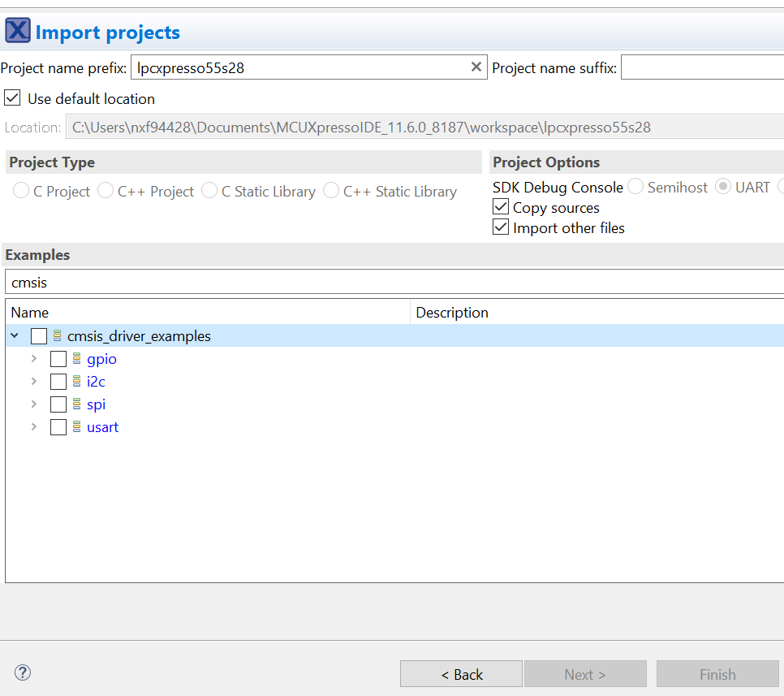The image size is (784, 696).
Task: Uncheck Use default location
Action: [11, 97]
